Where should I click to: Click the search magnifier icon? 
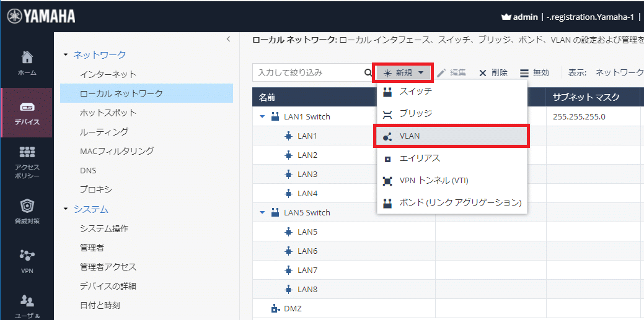[x=368, y=73]
